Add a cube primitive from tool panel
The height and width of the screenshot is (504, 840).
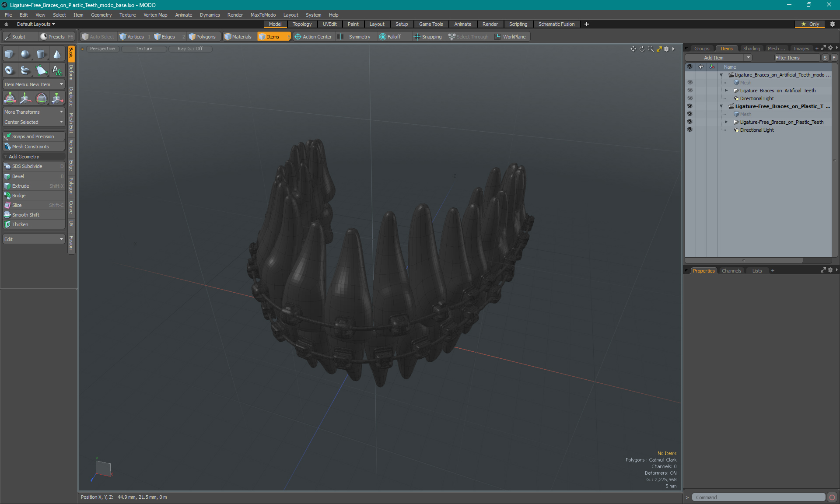pyautogui.click(x=9, y=54)
